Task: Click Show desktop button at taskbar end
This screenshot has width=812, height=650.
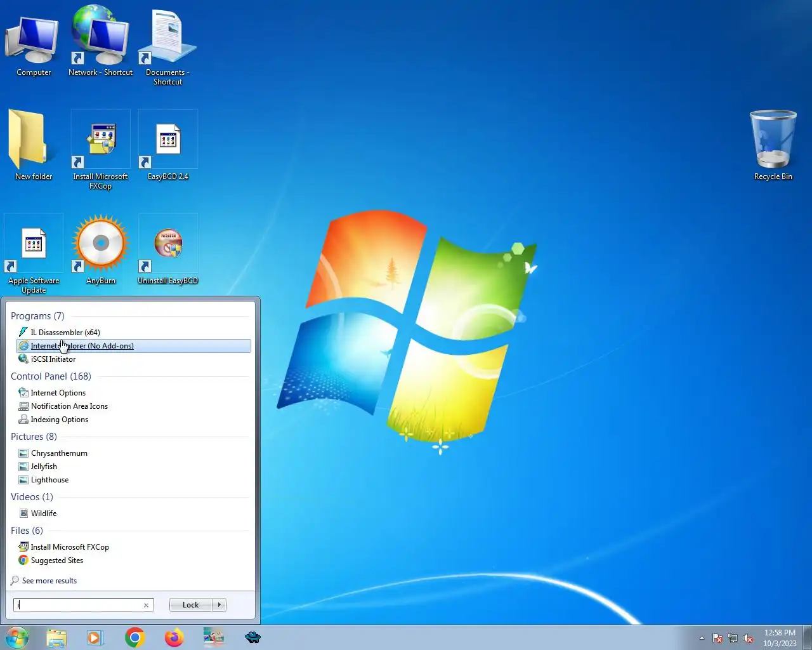Action: coord(807,637)
